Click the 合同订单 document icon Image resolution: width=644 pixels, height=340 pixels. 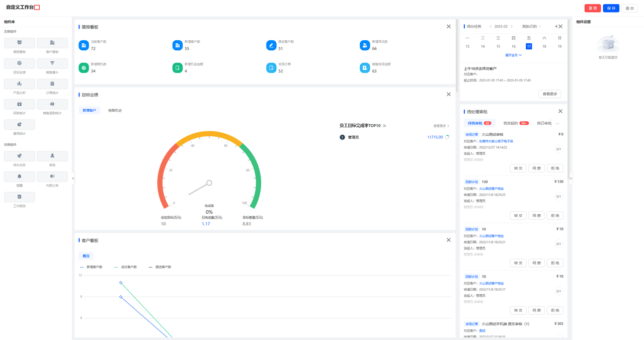tap(271, 67)
